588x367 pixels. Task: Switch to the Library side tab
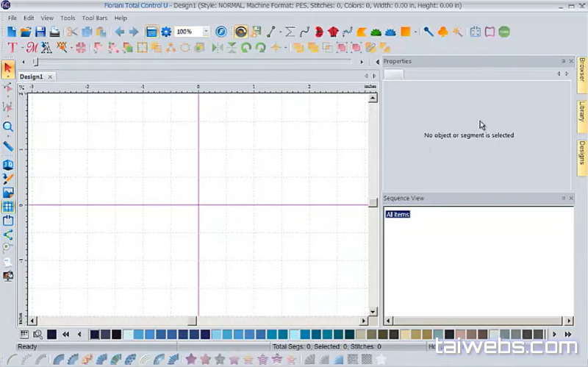tap(581, 113)
